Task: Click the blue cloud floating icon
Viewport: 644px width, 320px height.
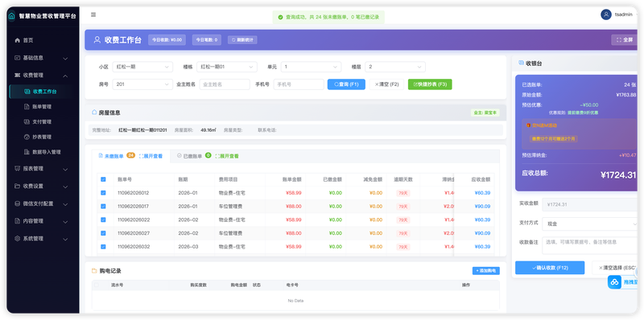Action: (614, 282)
